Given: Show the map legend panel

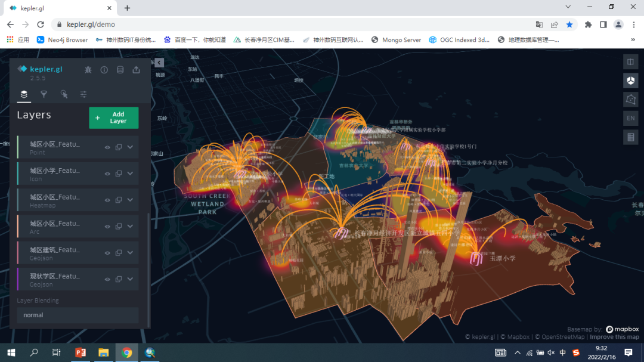Looking at the screenshot, I should pyautogui.click(x=630, y=137).
